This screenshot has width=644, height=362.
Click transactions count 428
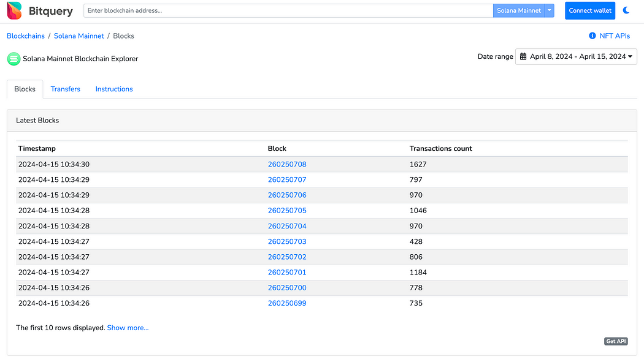[x=416, y=241]
